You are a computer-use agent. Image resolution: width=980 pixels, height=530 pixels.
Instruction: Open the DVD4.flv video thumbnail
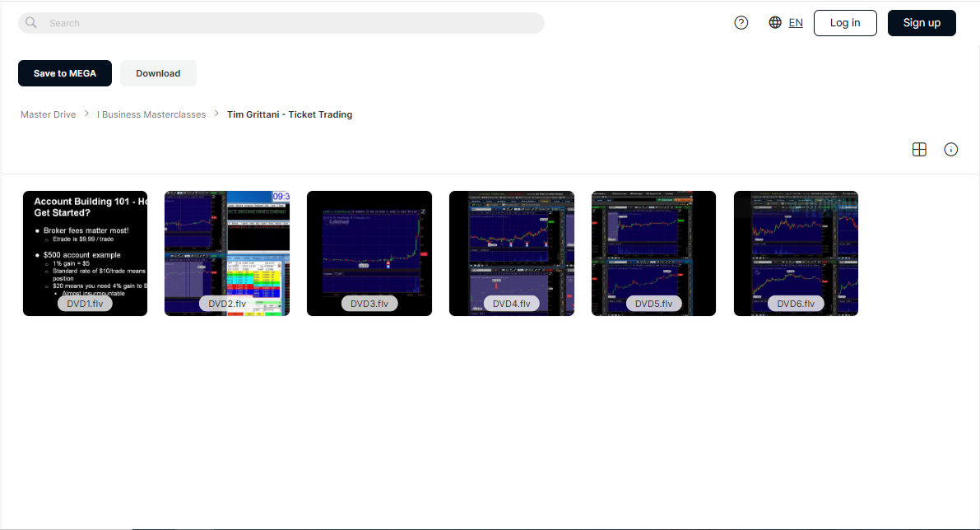coord(511,253)
